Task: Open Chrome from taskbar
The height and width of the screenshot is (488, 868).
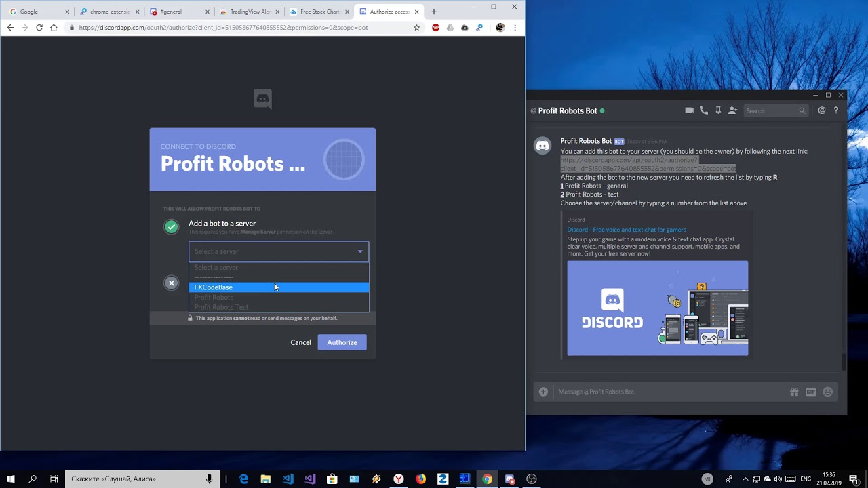Action: (x=487, y=479)
